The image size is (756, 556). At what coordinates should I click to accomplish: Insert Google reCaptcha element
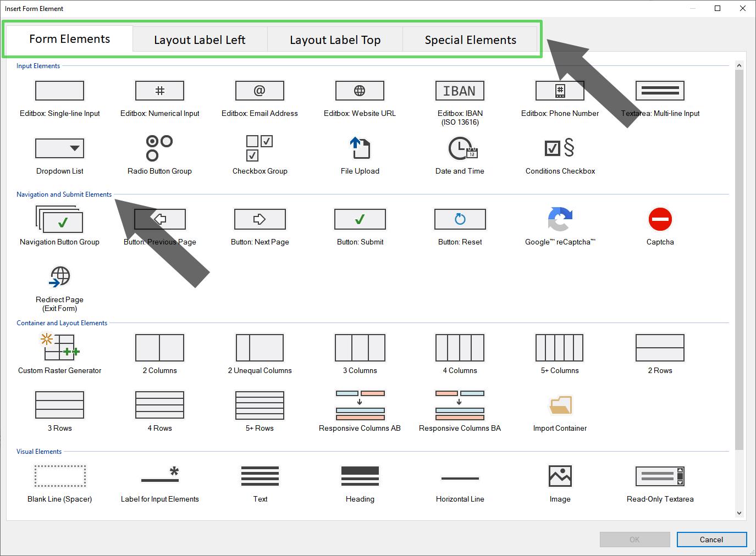click(560, 226)
